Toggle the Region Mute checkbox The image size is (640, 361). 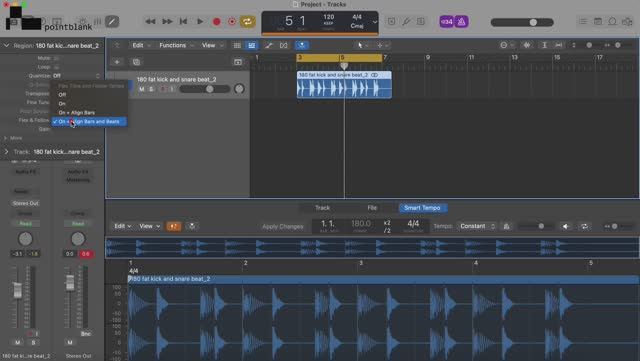pos(56,58)
